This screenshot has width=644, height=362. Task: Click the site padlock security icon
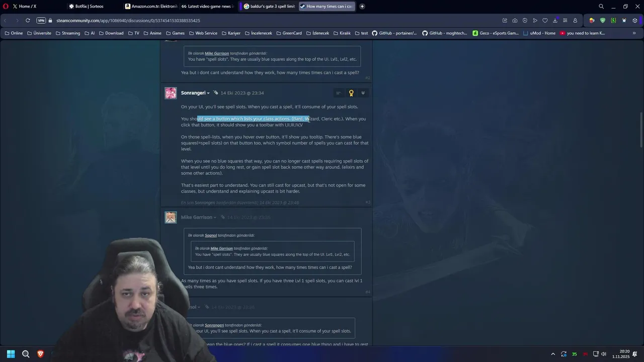50,21
